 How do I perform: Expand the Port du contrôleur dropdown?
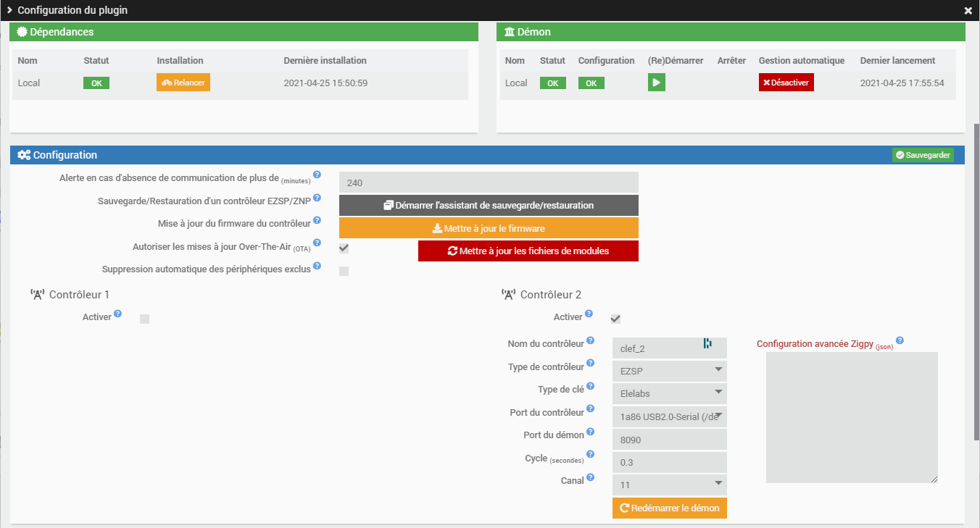670,416
